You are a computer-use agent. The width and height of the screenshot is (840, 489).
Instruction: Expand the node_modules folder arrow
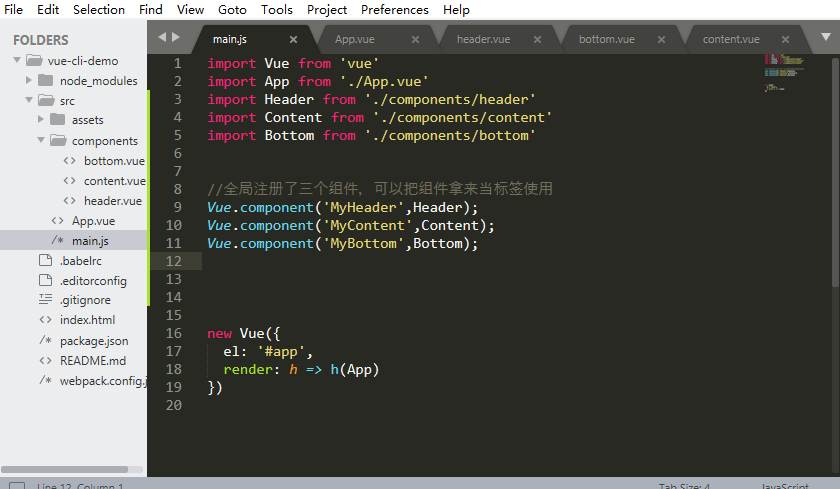tap(29, 80)
